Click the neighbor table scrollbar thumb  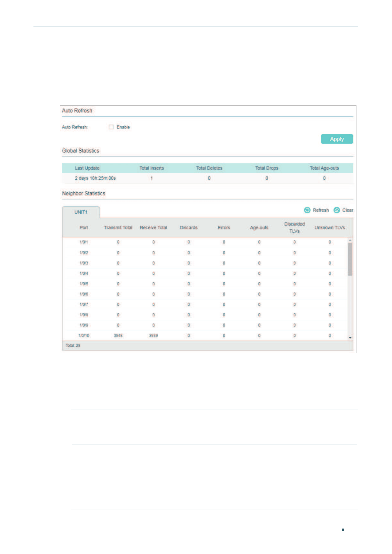[350, 259]
